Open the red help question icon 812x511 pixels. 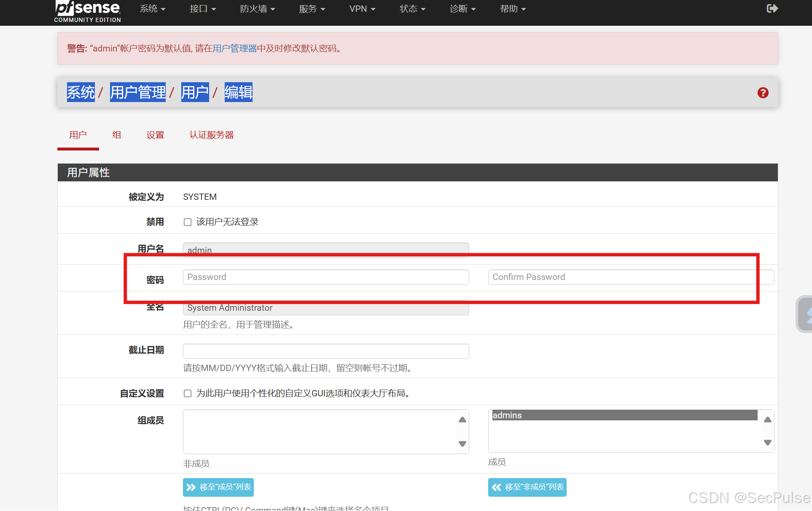pyautogui.click(x=763, y=93)
